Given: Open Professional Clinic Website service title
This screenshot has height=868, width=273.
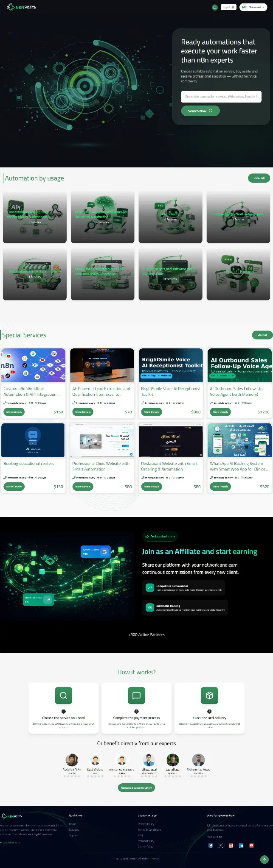Looking at the screenshot, I should (101, 466).
